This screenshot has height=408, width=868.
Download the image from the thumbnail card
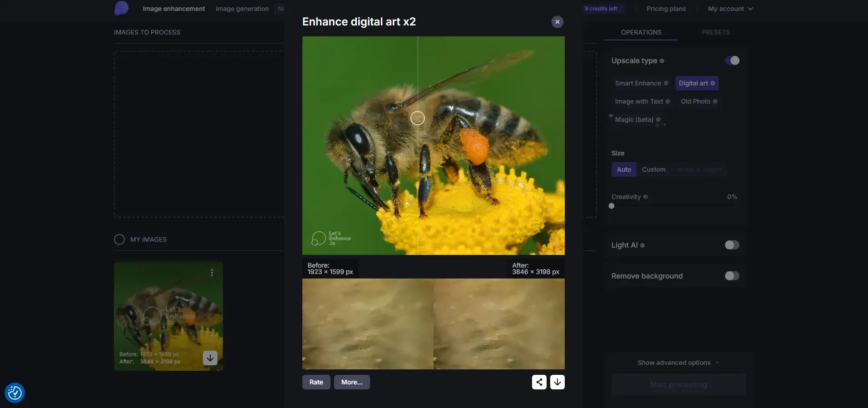[x=210, y=358]
